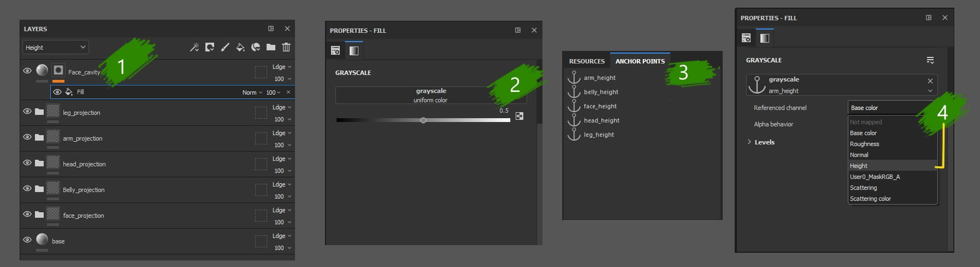Select the arm_projection layer thumbnail
Screen dimensions: 980x267
[53, 137]
